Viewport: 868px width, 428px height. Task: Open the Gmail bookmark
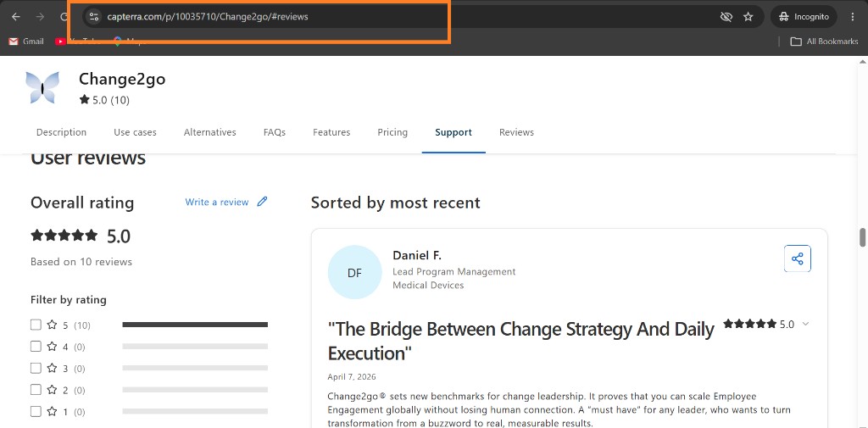pos(26,42)
